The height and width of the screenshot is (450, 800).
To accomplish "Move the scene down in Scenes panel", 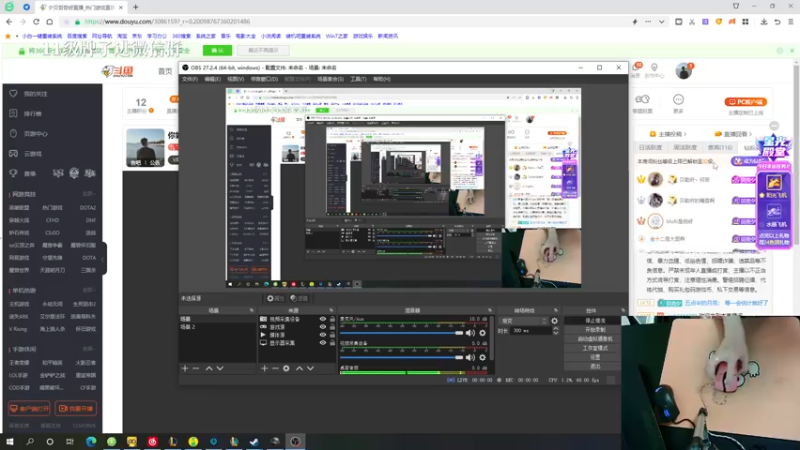I will 220,368.
